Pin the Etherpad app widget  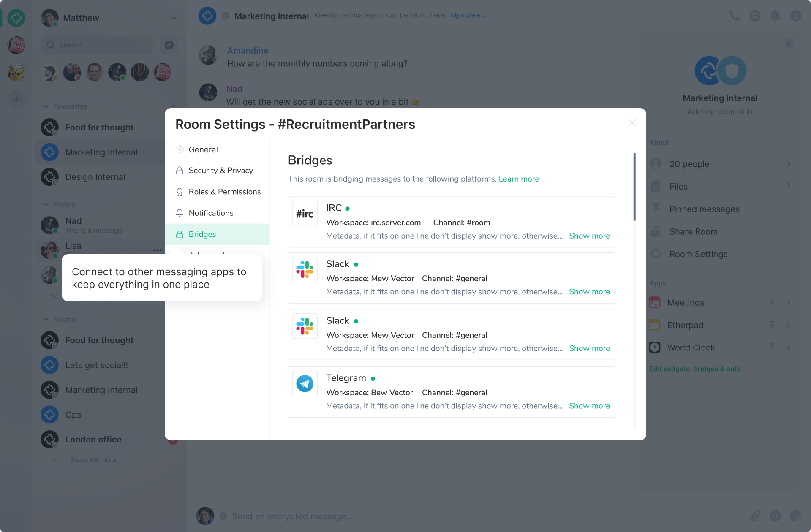pyautogui.click(x=772, y=324)
